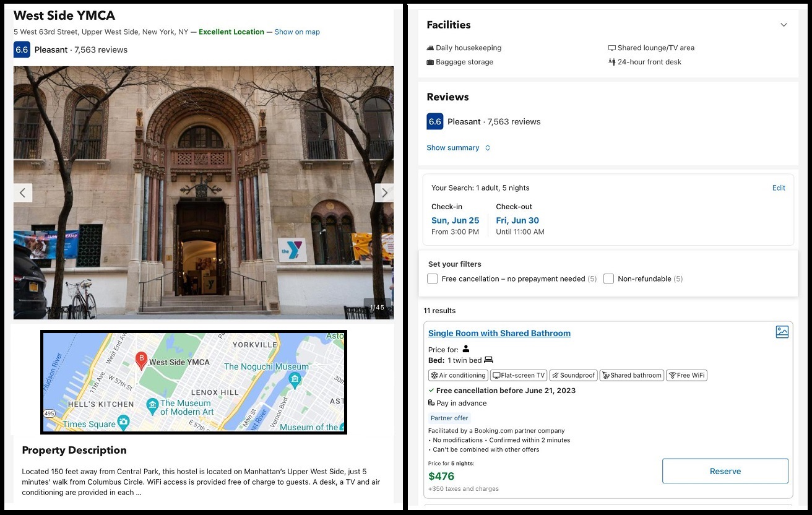This screenshot has height=515, width=812.
Task: Click the 6.6 score badge in Reviews section
Action: pyautogui.click(x=435, y=121)
